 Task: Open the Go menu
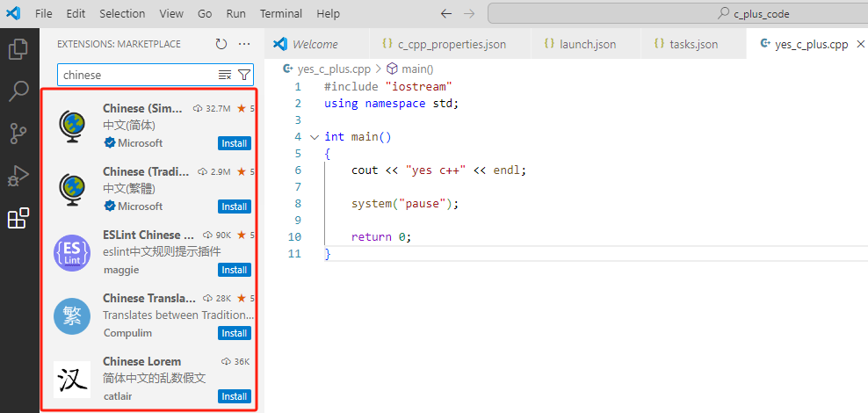coord(205,14)
